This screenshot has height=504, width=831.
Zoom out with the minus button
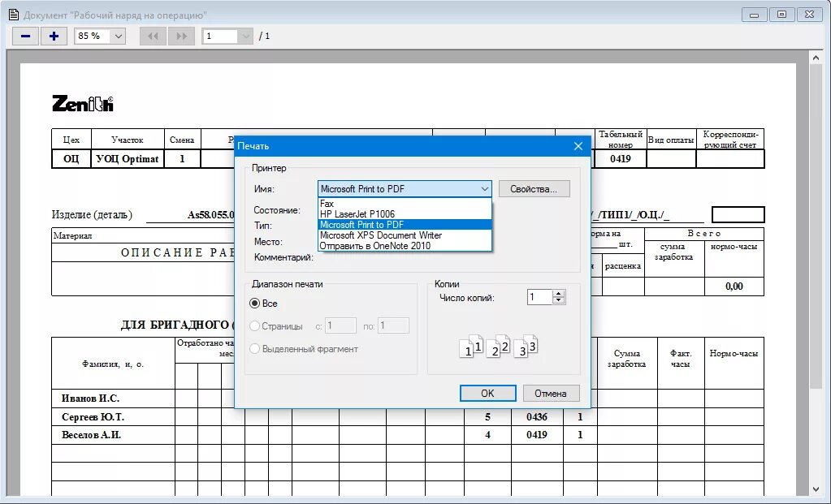pos(25,36)
